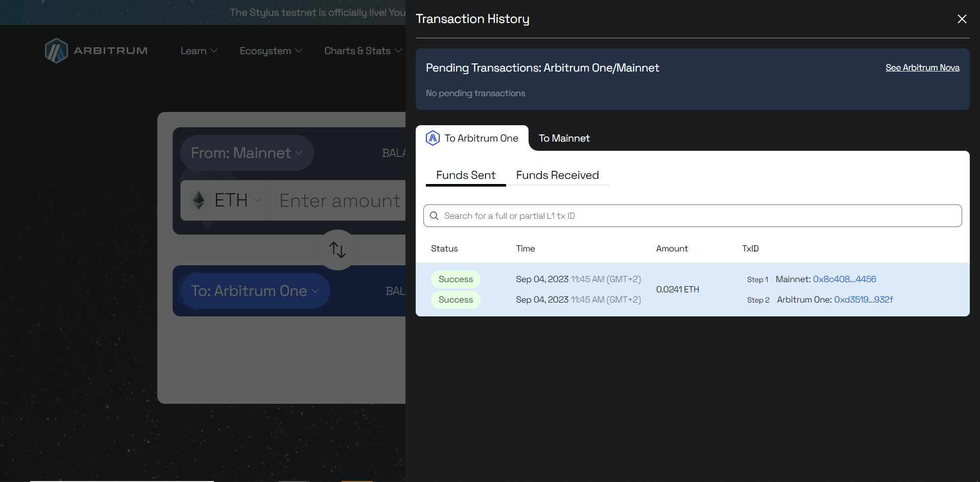Click the Step 2 Success status badge
This screenshot has width=980, height=482.
[456, 300]
